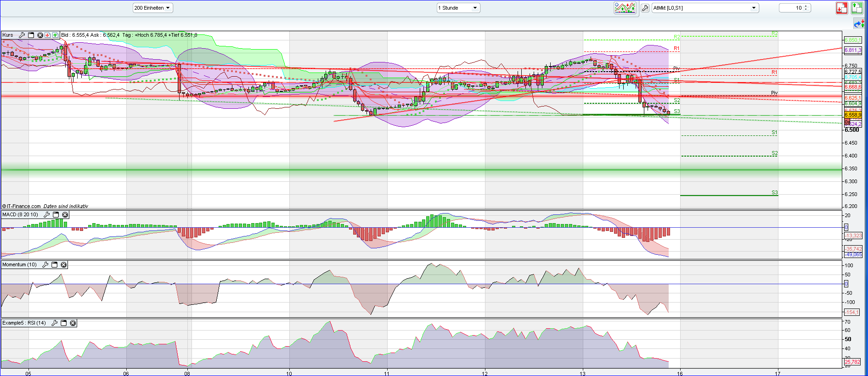
Task: Open the indicators chart icon in toolbar
Action: [625, 8]
